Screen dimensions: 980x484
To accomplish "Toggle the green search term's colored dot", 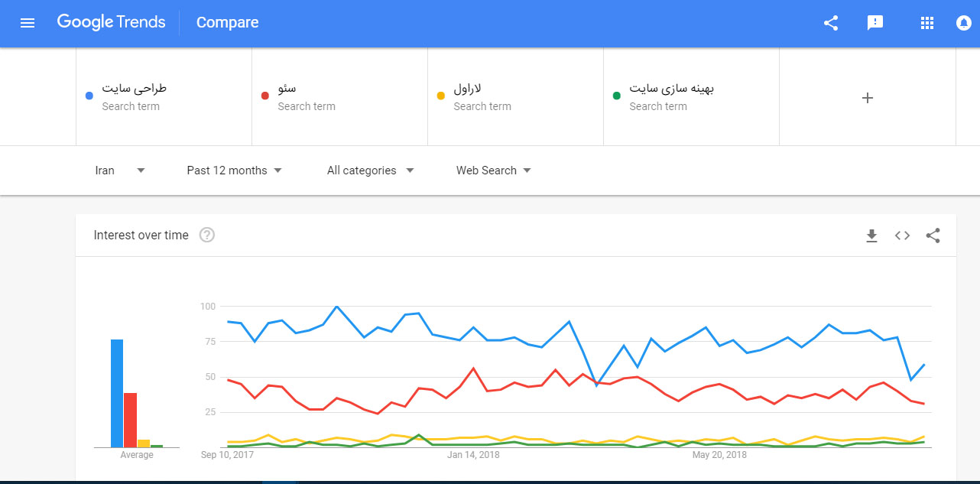I will click(x=616, y=95).
